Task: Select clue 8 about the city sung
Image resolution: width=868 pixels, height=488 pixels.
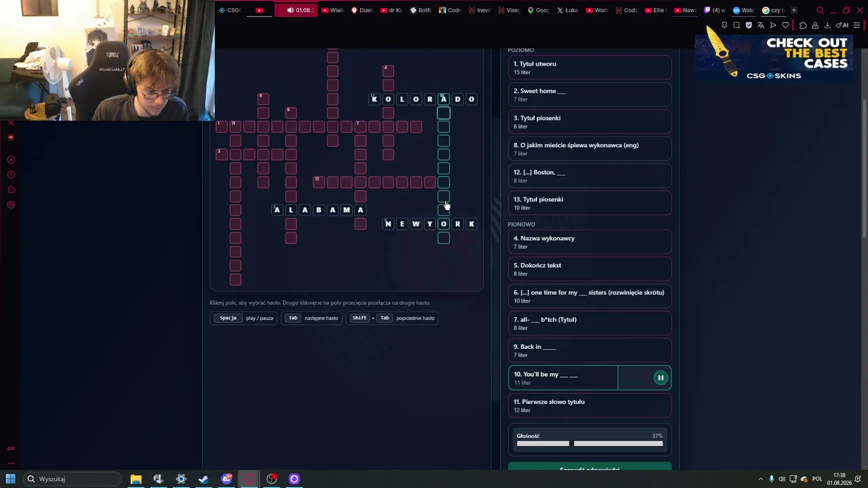Action: click(x=589, y=149)
